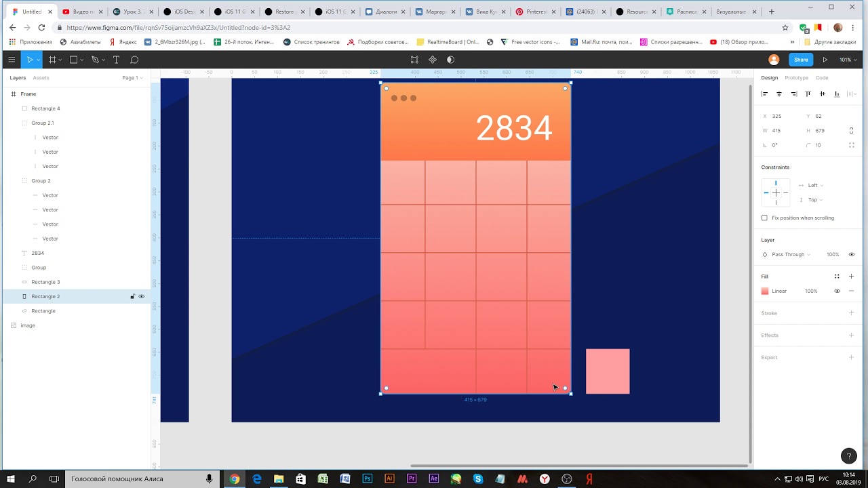Click the Create Component icon in toolbar
This screenshot has height=488, width=868.
[x=433, y=60]
